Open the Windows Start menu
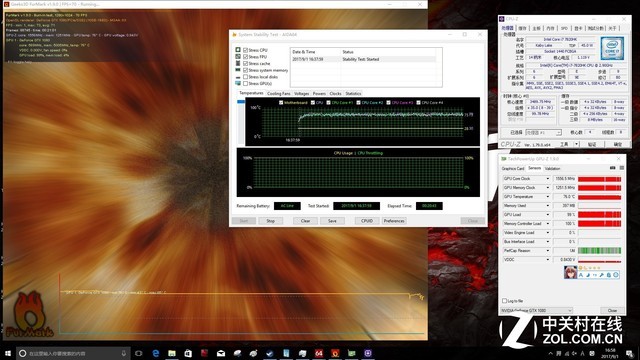The image size is (640, 360). click(x=8, y=353)
